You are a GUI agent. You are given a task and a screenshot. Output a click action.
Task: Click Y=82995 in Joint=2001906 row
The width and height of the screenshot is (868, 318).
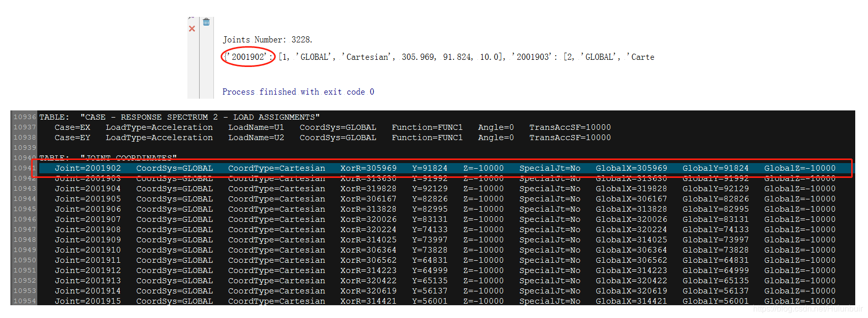pos(429,209)
